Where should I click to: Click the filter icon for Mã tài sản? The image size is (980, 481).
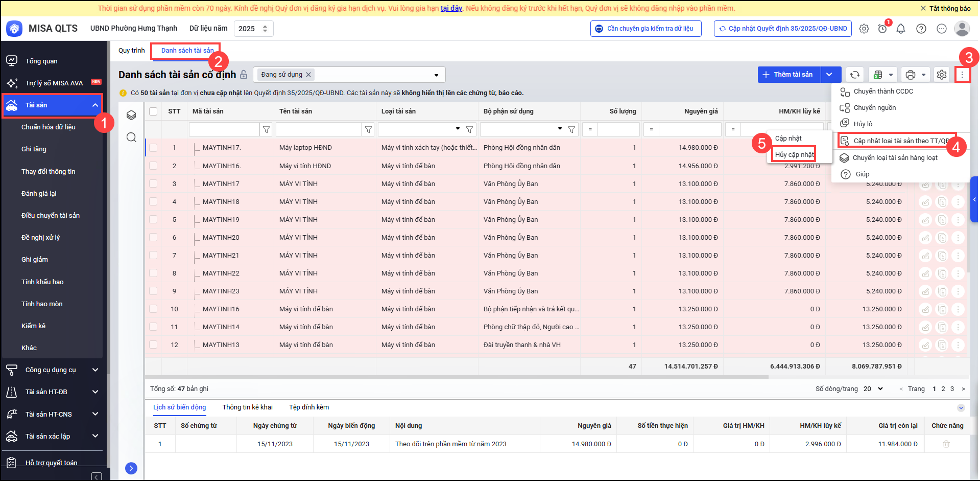[x=266, y=130]
